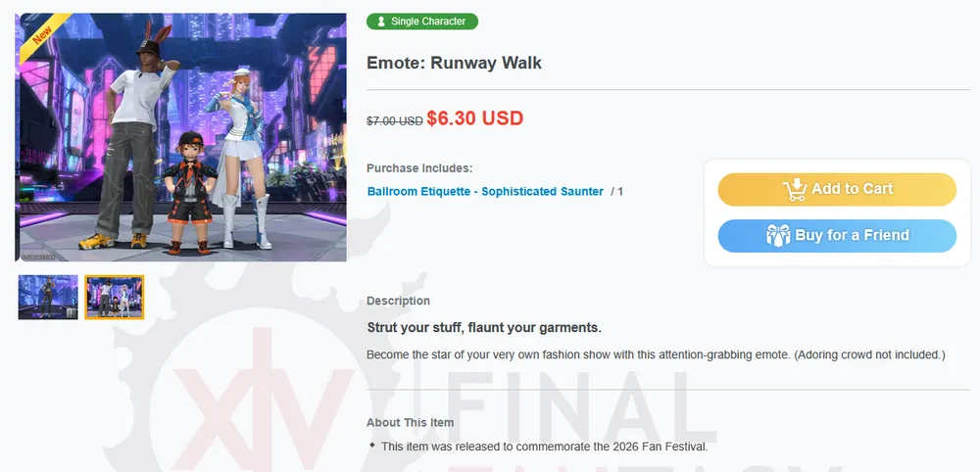Select the first preview thumbnail
Viewport: 980px width, 472px height.
[48, 297]
